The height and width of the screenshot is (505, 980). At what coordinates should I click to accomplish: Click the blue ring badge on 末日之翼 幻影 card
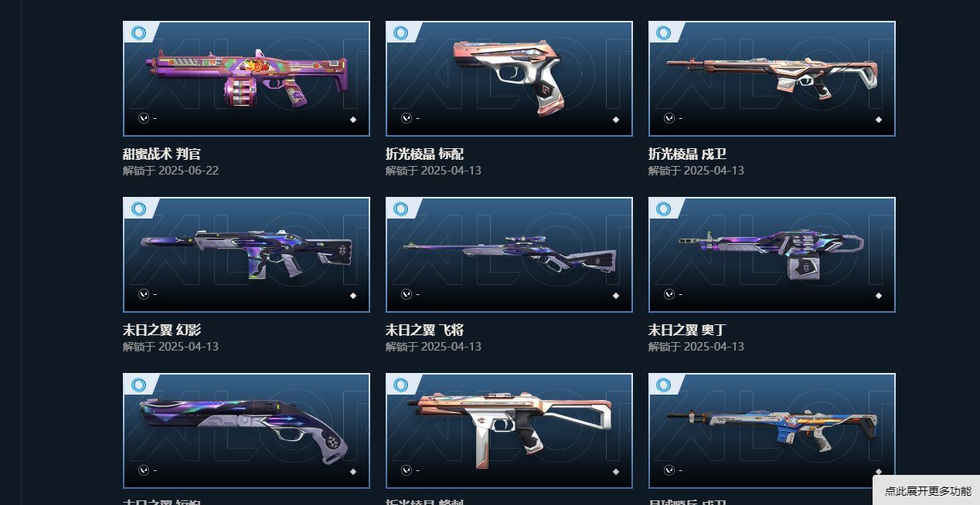[x=138, y=208]
